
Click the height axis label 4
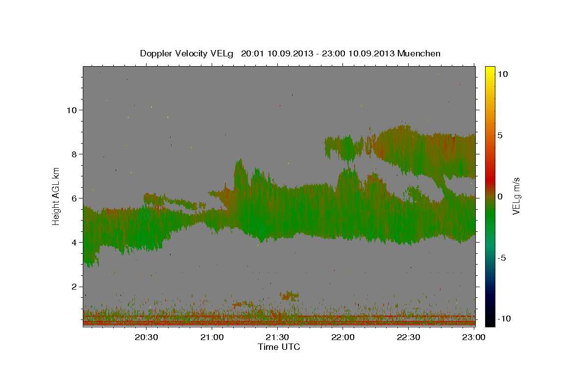pyautogui.click(x=74, y=243)
